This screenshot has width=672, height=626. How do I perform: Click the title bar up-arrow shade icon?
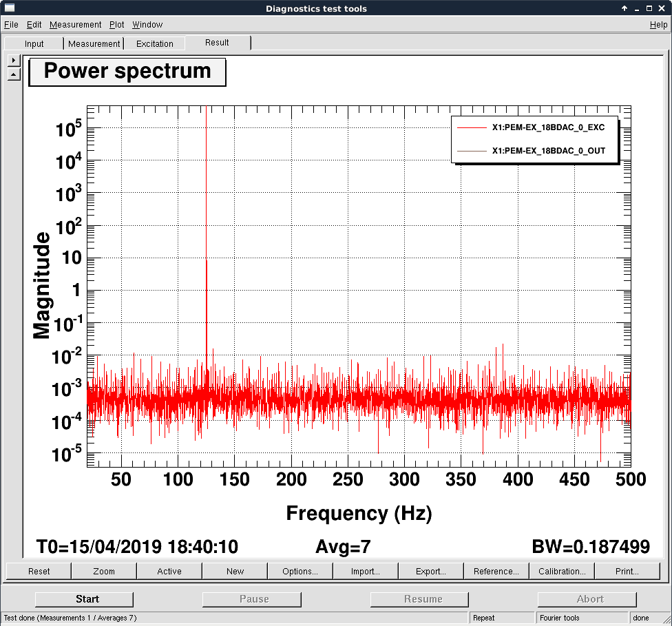pyautogui.click(x=624, y=8)
